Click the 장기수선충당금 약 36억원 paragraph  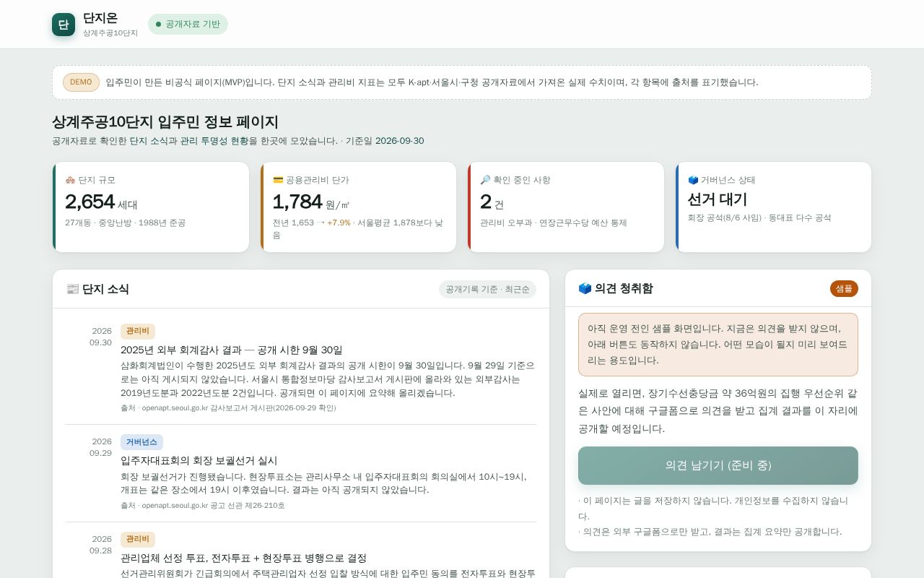[x=718, y=411]
